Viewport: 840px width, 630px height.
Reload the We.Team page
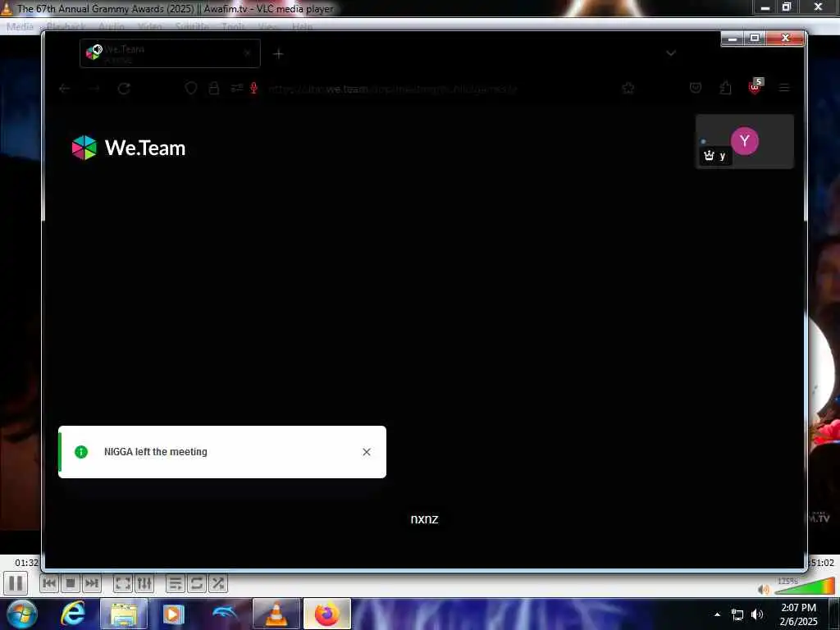coord(124,89)
